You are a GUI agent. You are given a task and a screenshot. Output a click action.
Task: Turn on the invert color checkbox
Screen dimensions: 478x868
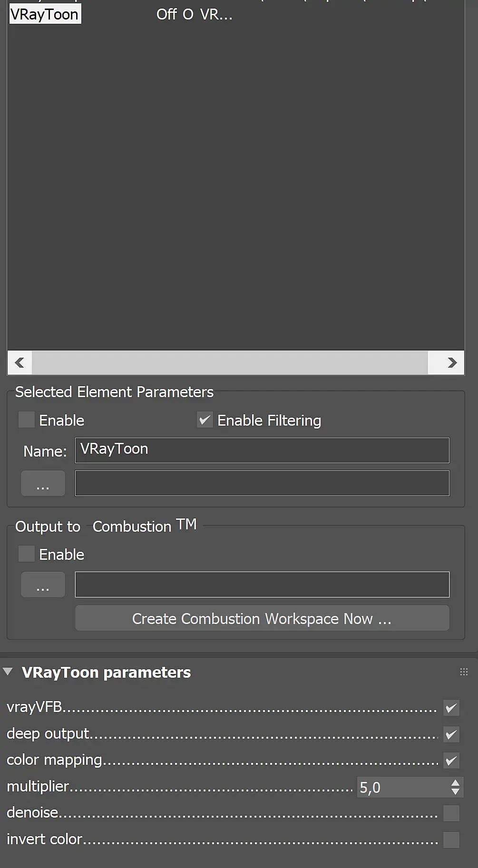(451, 840)
